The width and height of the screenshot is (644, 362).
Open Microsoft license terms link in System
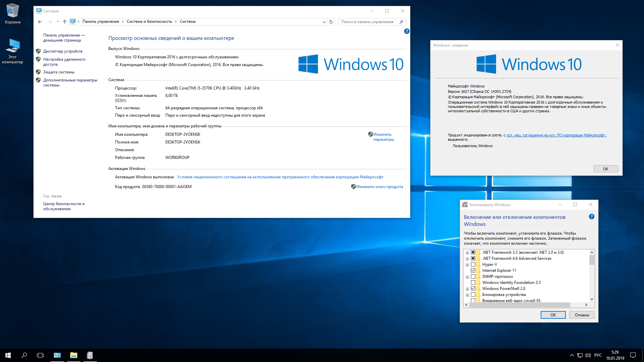point(280,177)
